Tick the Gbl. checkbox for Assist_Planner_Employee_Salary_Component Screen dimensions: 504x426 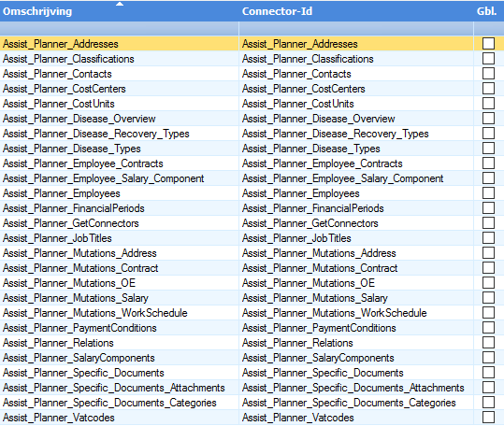(x=488, y=178)
